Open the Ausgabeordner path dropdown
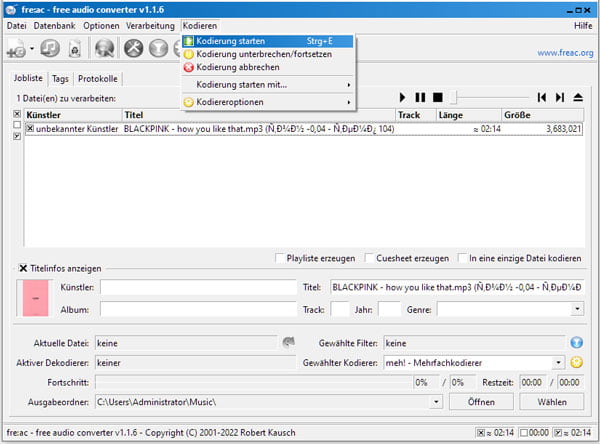This screenshot has height=444, width=600. [436, 401]
